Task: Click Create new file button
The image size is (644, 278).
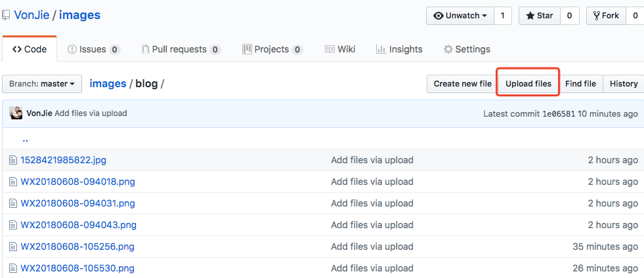Action: pos(462,84)
